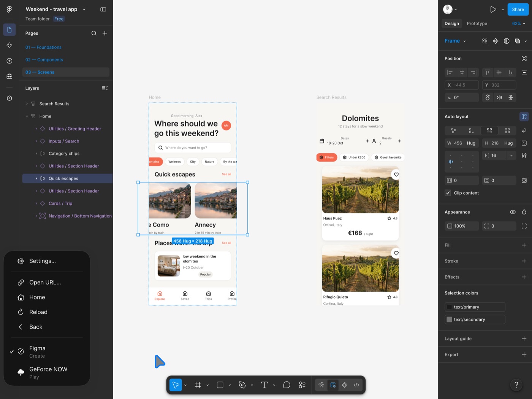This screenshot has width=532, height=399.
Task: Open the gap value dropdown arrow
Action: (511, 156)
